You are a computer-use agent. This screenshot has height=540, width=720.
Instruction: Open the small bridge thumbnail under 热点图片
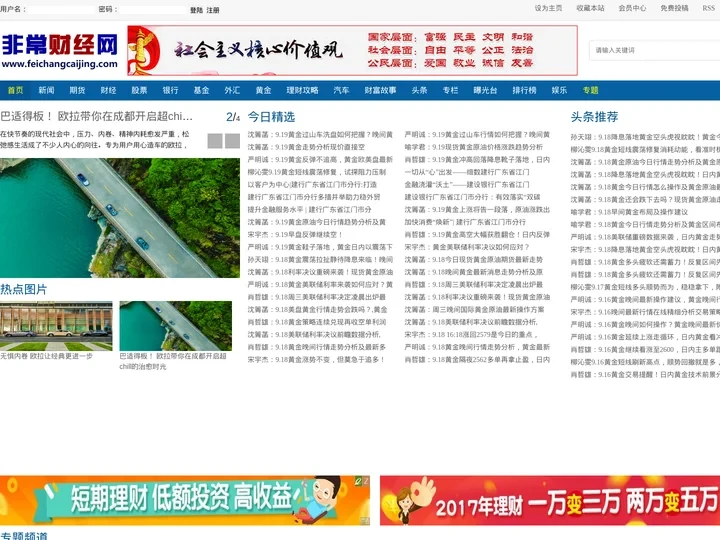pos(175,326)
